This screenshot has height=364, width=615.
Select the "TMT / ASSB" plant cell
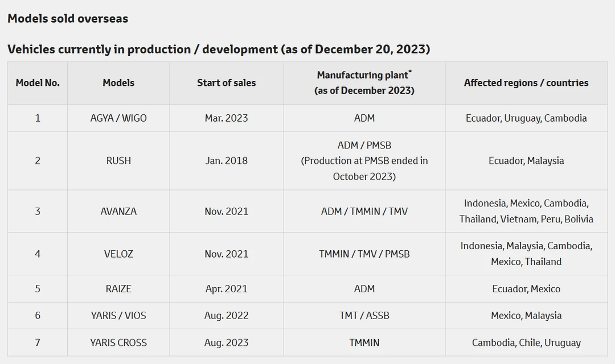[364, 316]
